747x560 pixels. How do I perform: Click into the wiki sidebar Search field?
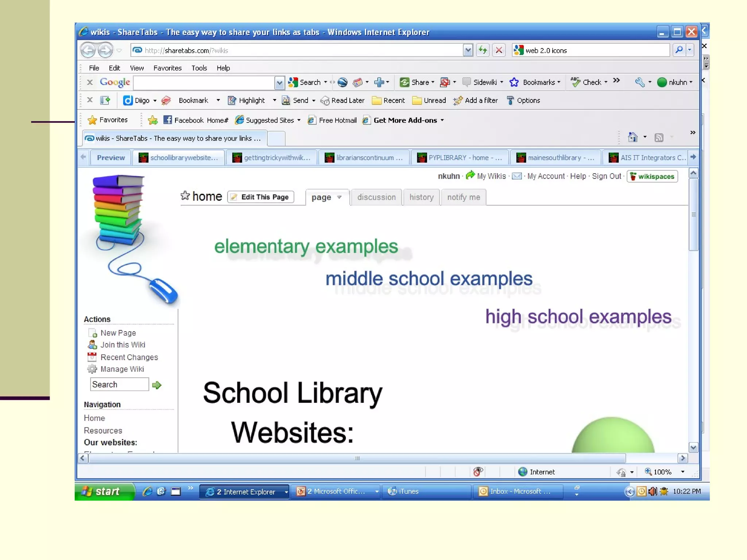119,385
